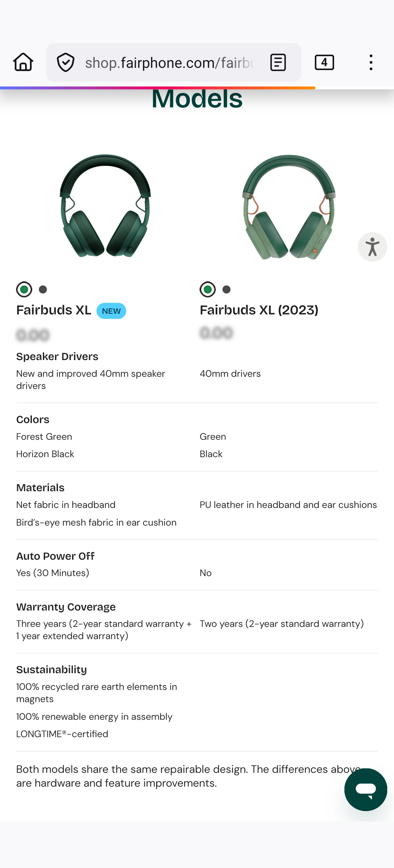Open the chat support bubble

click(x=365, y=789)
